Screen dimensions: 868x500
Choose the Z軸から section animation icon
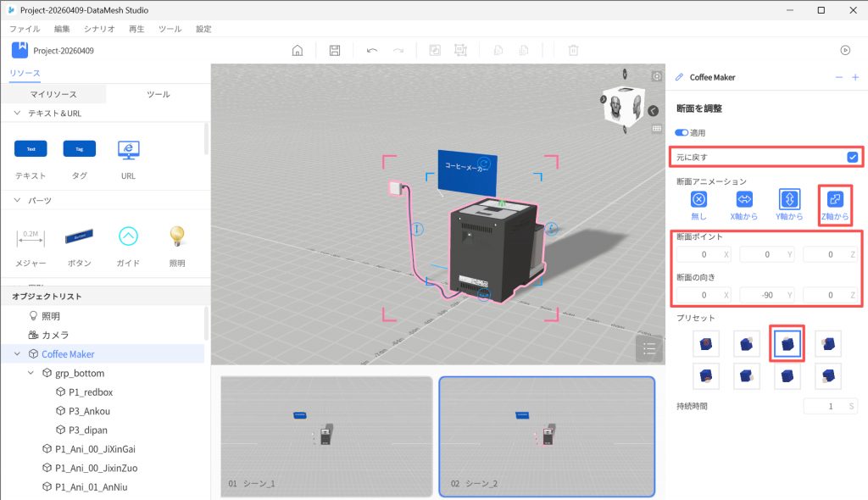(835, 199)
